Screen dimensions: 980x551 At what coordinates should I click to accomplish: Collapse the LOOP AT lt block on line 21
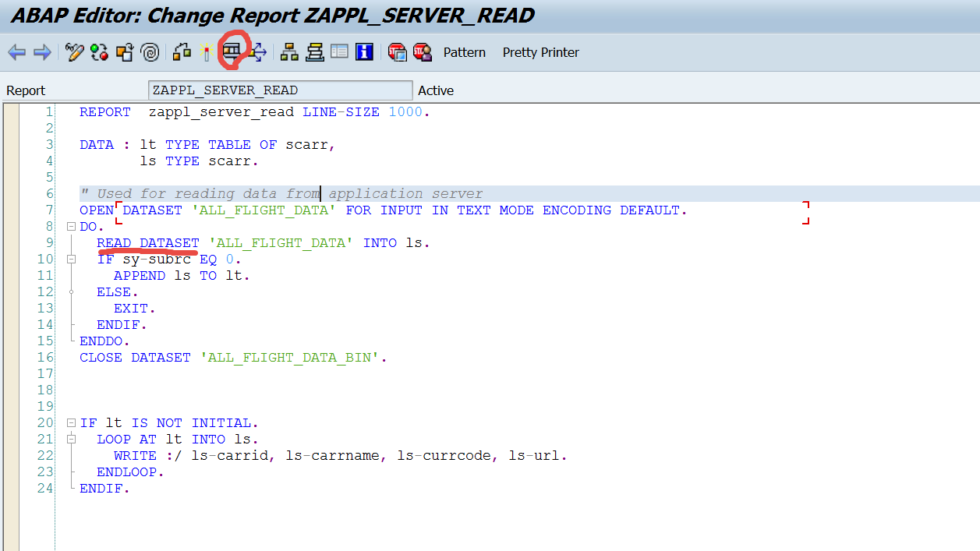pyautogui.click(x=70, y=439)
